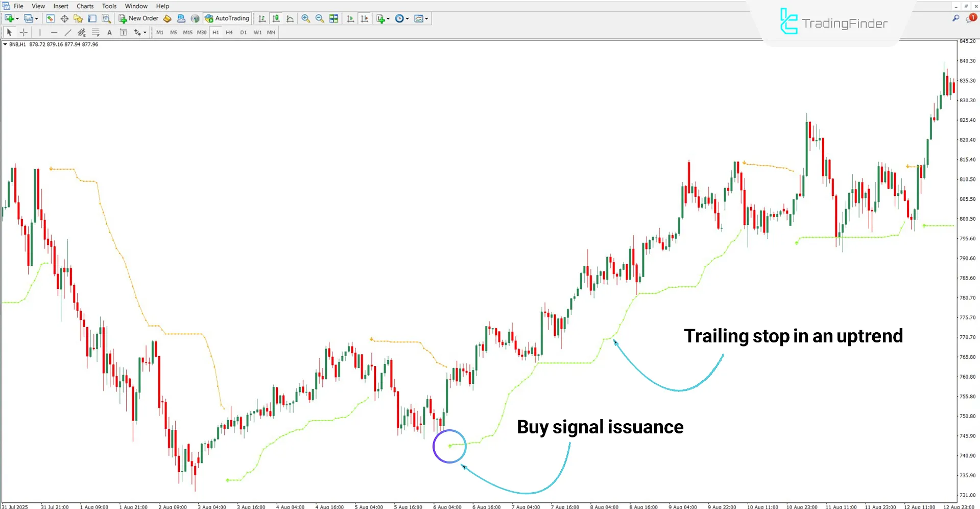The width and height of the screenshot is (980, 509).
Task: Switch chart to Bar Chart mode
Action: coord(262,18)
